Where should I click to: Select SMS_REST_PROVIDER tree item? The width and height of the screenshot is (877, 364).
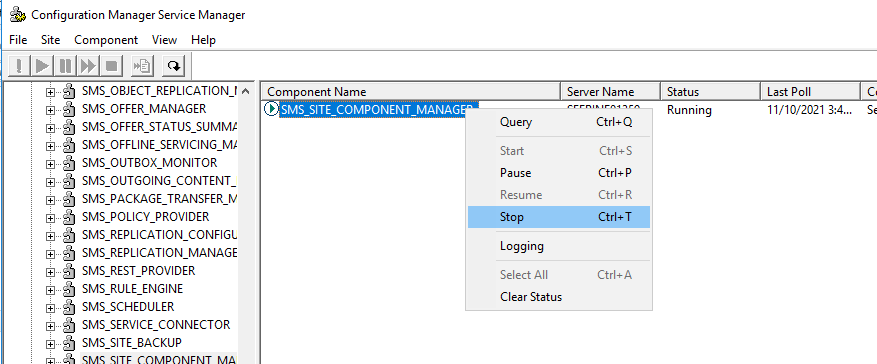139,271
